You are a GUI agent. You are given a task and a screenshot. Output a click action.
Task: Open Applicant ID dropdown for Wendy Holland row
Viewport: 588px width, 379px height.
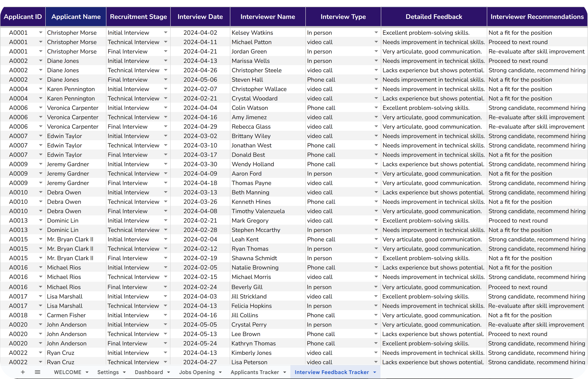coord(40,164)
